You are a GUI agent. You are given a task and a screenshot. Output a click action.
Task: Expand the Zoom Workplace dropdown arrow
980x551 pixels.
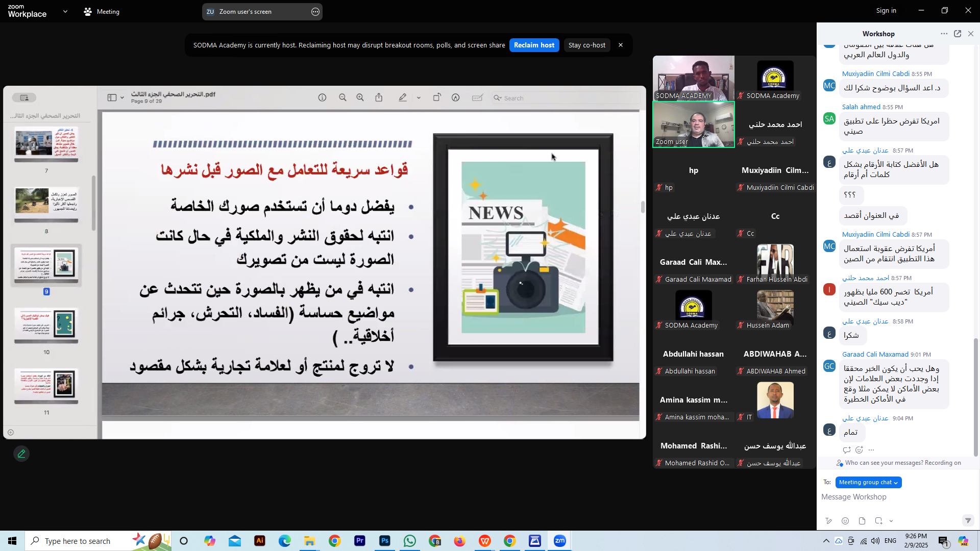click(x=65, y=11)
